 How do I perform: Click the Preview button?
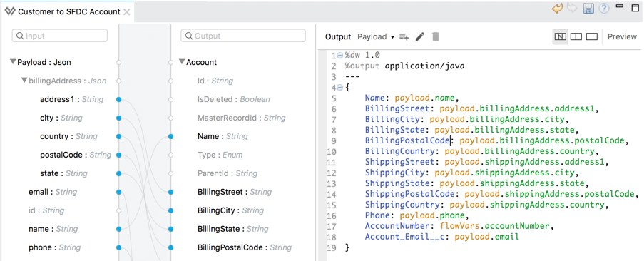(622, 36)
